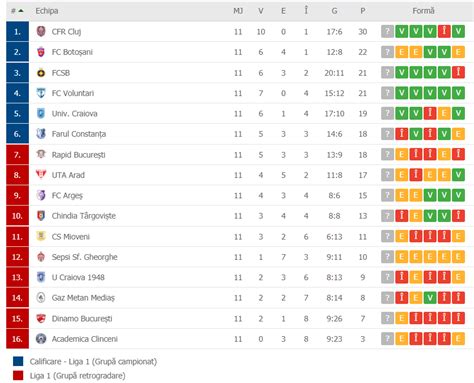Click the Formă column header
Viewport: 474px width, 383px height.
423,11
